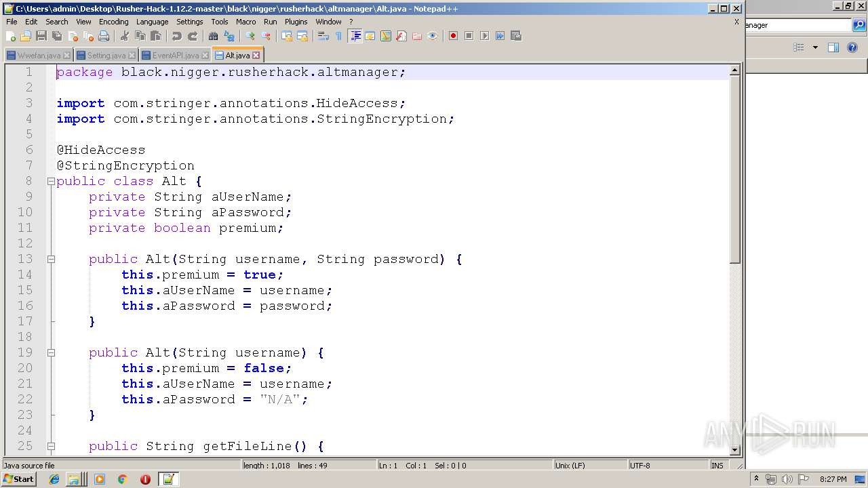The image size is (868, 488).
Task: Toggle Folder as Workspace icon
Action: (x=417, y=36)
